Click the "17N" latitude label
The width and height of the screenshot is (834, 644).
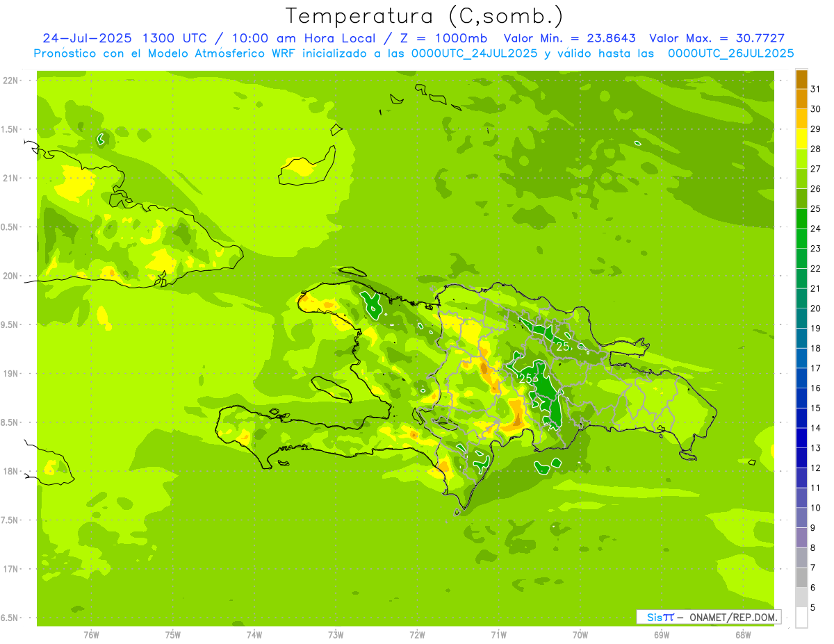pos(10,569)
